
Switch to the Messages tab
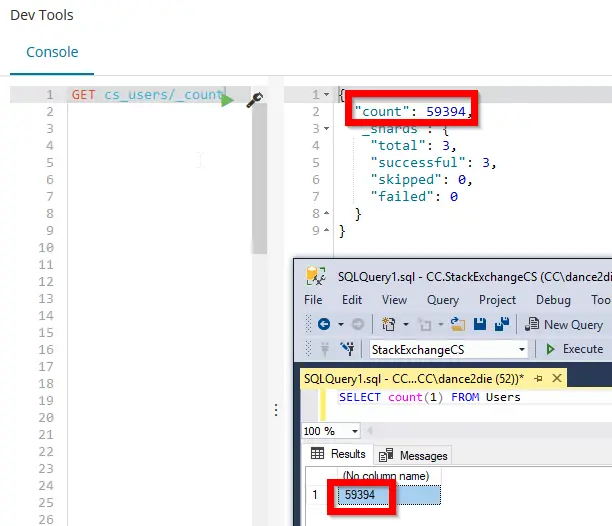coord(414,455)
